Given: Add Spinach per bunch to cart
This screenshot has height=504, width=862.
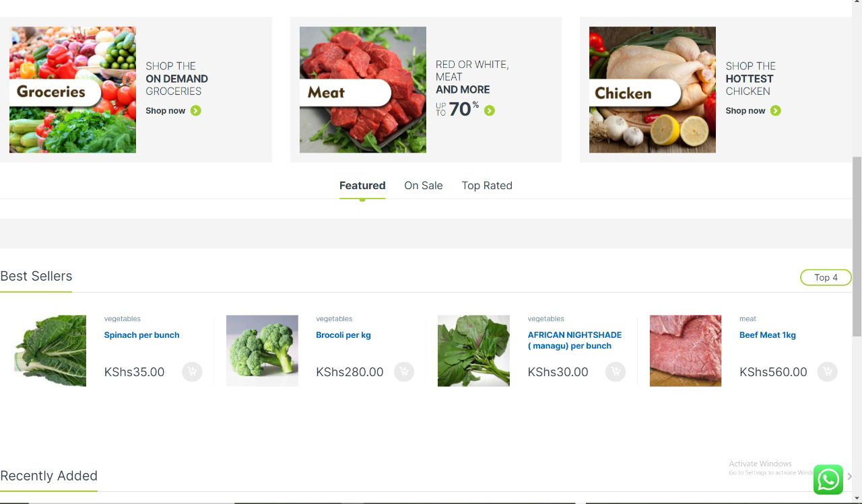Looking at the screenshot, I should [x=192, y=371].
